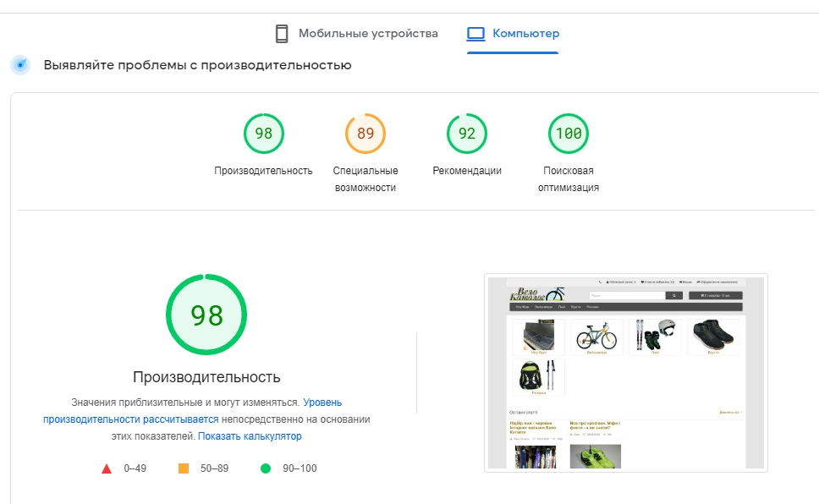Jump to the Специальные возможности label
Viewport: 819px width, 504px height.
coord(366,179)
